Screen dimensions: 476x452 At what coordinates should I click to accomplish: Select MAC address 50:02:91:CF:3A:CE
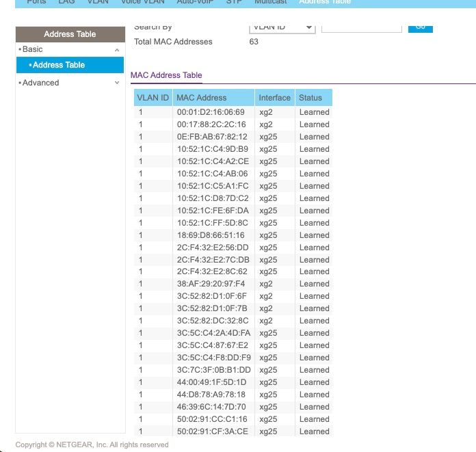(x=213, y=431)
